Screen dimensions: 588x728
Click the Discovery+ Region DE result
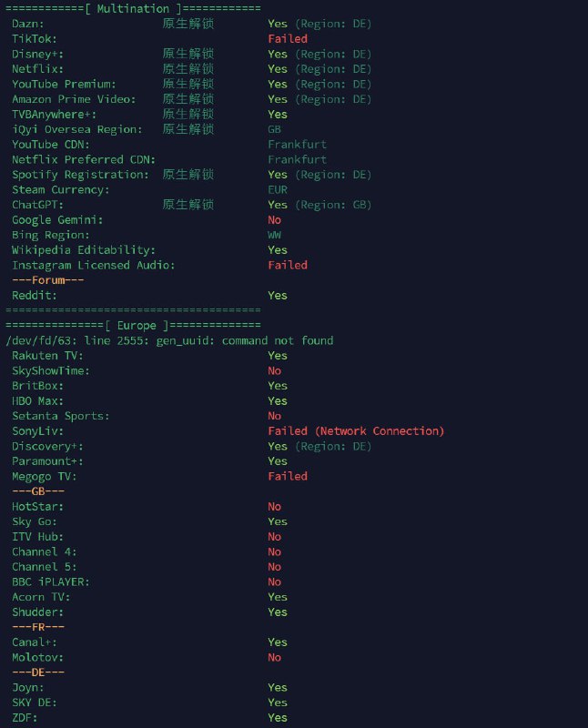point(319,446)
